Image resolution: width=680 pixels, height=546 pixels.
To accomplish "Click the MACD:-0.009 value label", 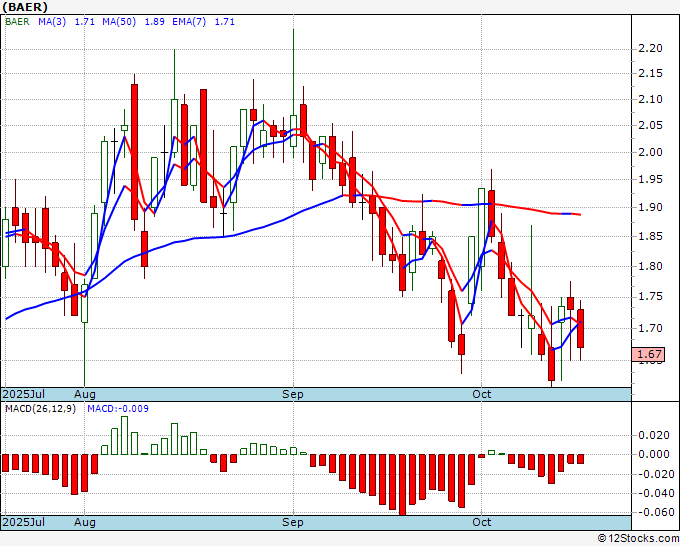I will (x=118, y=409).
